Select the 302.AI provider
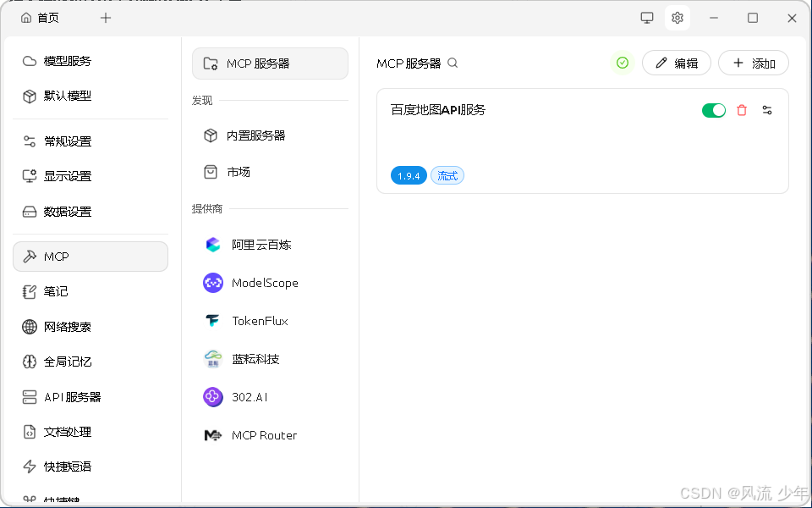This screenshot has height=508, width=812. point(250,396)
